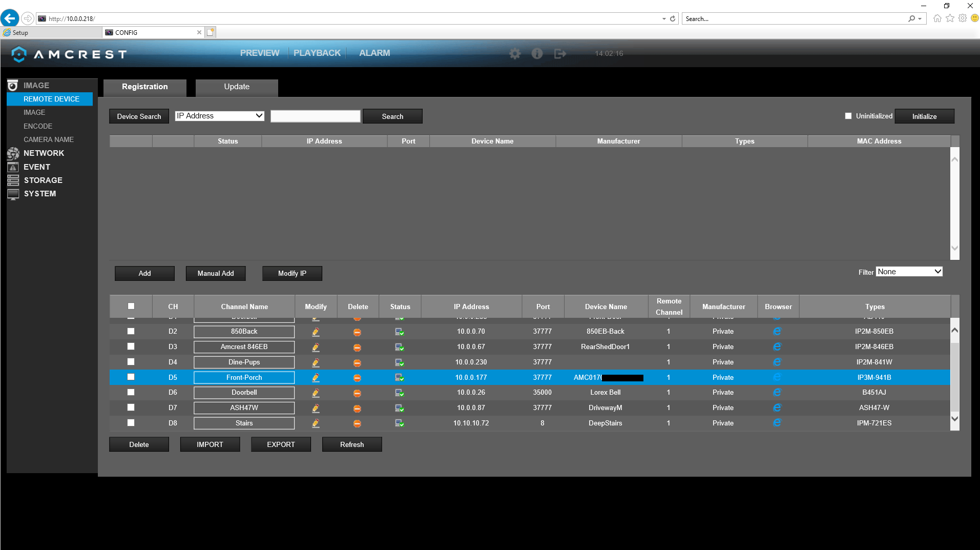Viewport: 980px width, 550px height.
Task: Open the ALARM menu
Action: click(x=374, y=53)
